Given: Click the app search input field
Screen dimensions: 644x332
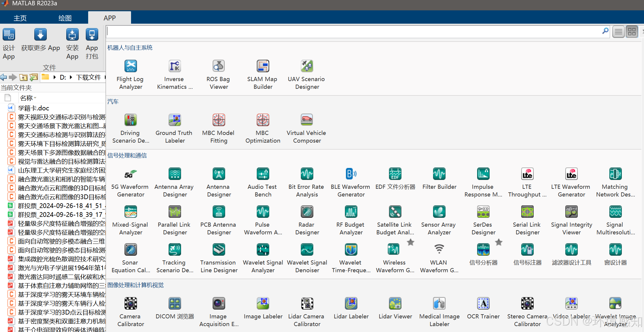Looking at the screenshot, I should (354, 31).
